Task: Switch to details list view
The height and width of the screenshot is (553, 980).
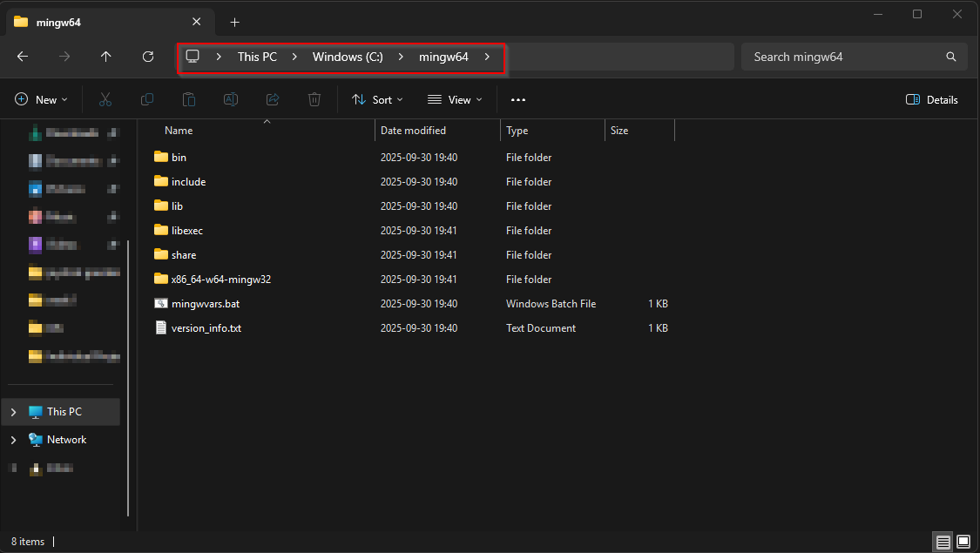Action: tap(943, 542)
